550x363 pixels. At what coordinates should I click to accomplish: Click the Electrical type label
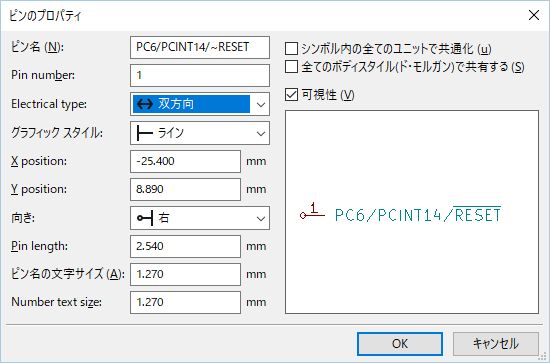(49, 104)
